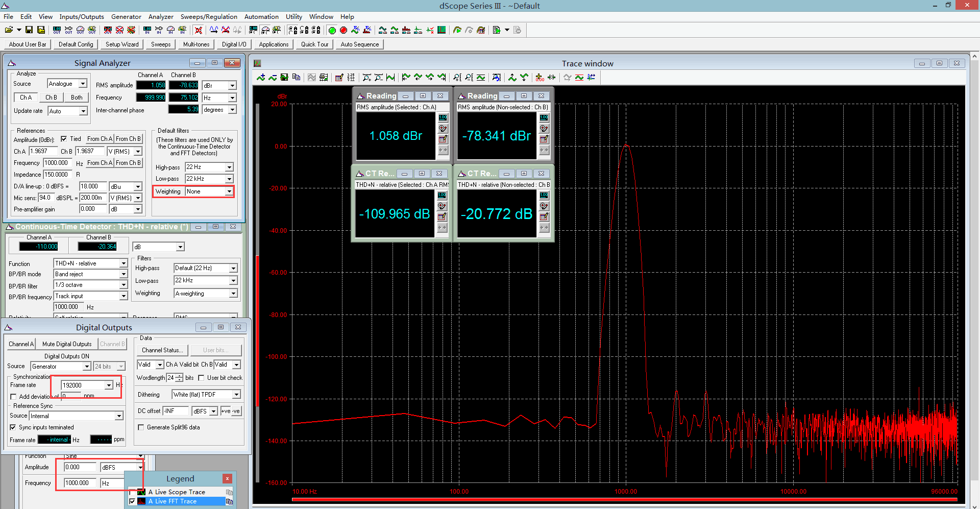Add a trace using the plus-wave icon

(261, 78)
